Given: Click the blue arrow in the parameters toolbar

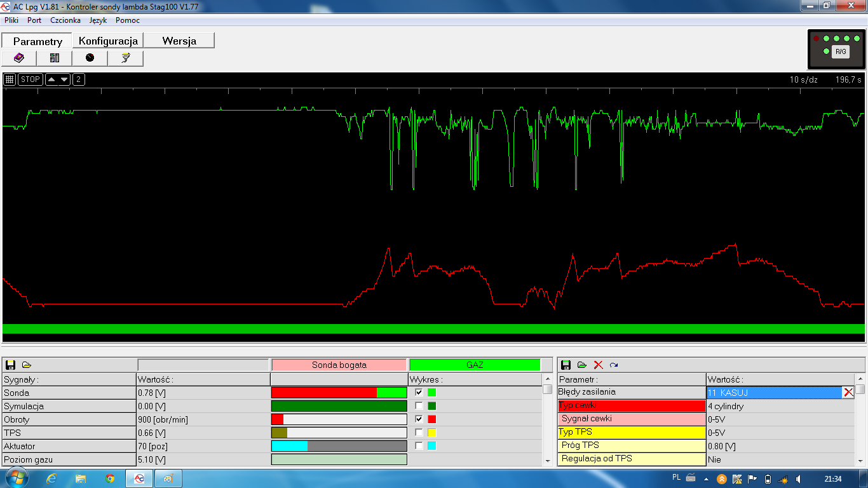Looking at the screenshot, I should (614, 365).
